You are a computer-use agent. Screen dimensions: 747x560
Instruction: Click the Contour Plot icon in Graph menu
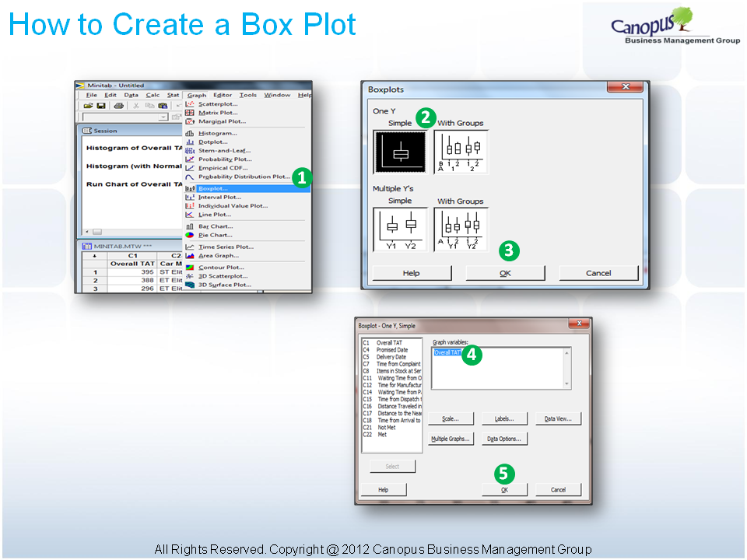(190, 267)
